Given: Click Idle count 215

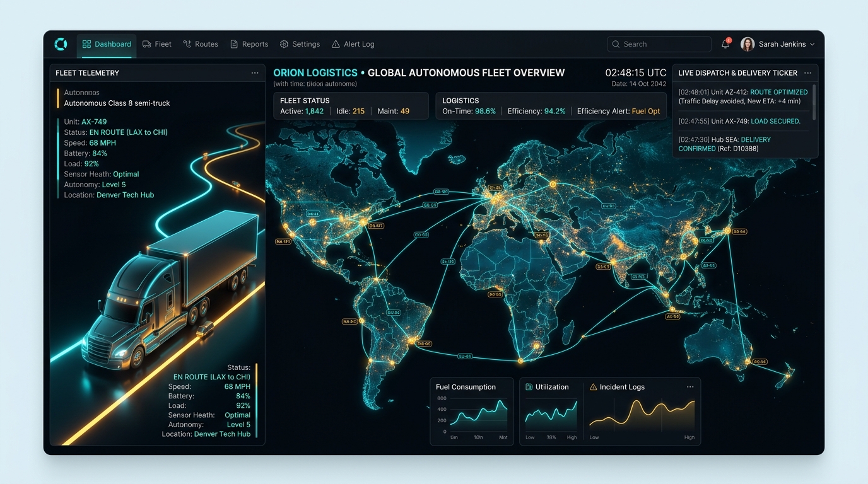Looking at the screenshot, I should (x=358, y=111).
